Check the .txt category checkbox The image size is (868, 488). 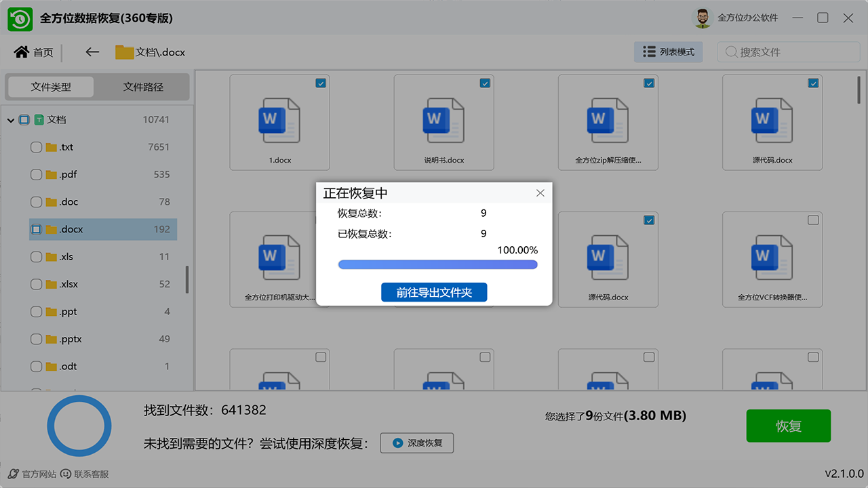click(x=35, y=147)
